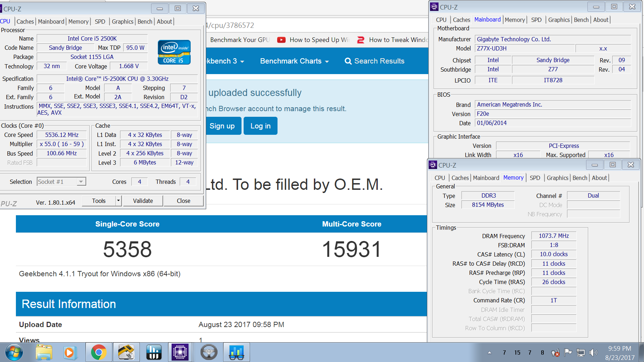The height and width of the screenshot is (362, 644).
Task: Open the Geekbench glasses-and-bars taskbar icon
Action: click(236, 352)
